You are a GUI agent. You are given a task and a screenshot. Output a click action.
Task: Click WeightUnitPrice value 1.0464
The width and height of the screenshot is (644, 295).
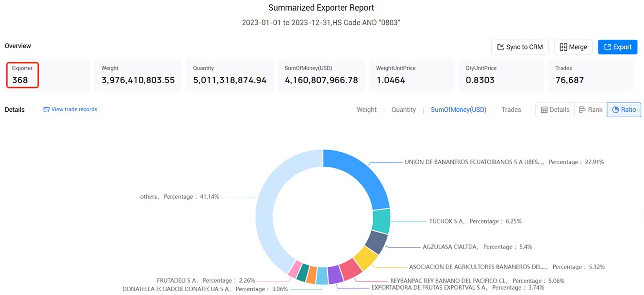click(391, 80)
